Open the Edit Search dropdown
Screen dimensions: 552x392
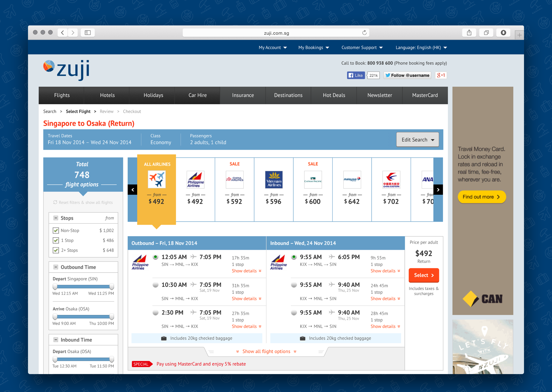click(418, 140)
